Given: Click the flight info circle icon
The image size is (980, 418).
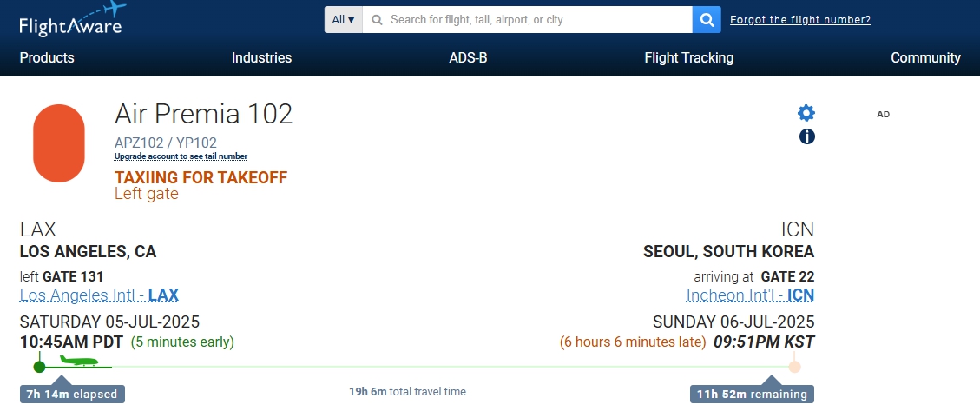Looking at the screenshot, I should (807, 136).
